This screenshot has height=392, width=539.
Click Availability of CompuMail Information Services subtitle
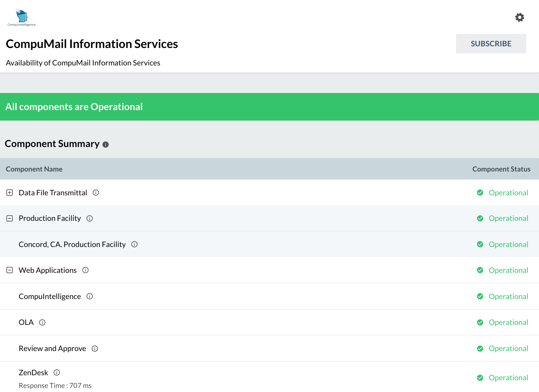[x=83, y=63]
